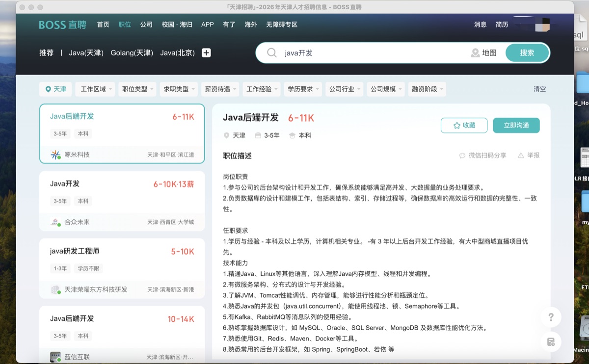589x364 pixels.
Task: Click the location pin icon in 天津 filter
Action: [48, 89]
